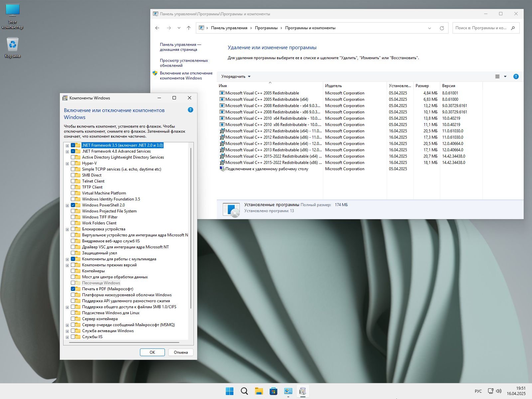The height and width of the screenshot is (399, 532).
Task: Click OK in Windows Features dialog
Action: coord(152,352)
